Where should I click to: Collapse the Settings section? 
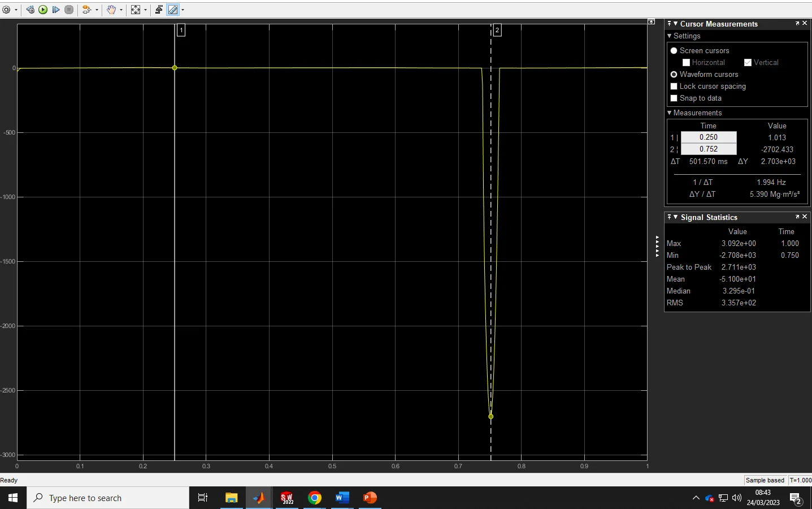click(x=670, y=36)
